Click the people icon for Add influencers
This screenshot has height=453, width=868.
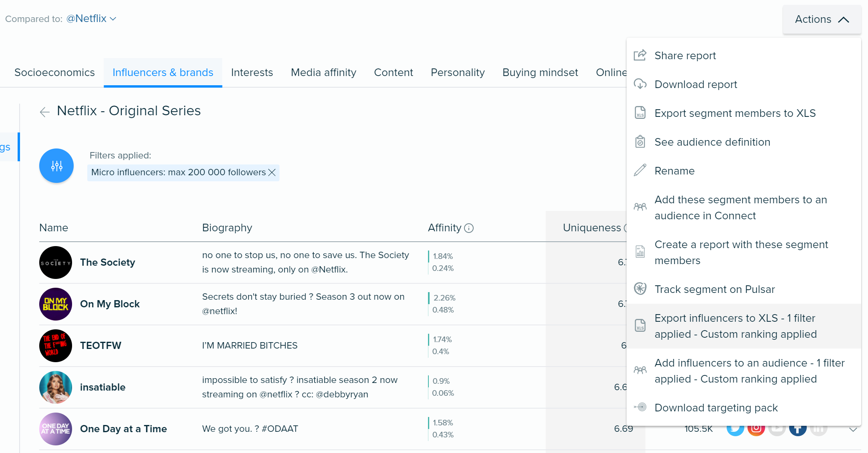[640, 370]
